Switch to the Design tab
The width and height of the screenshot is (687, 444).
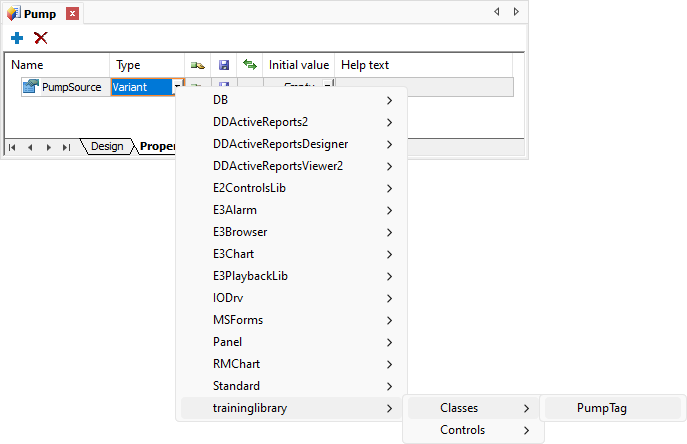106,146
